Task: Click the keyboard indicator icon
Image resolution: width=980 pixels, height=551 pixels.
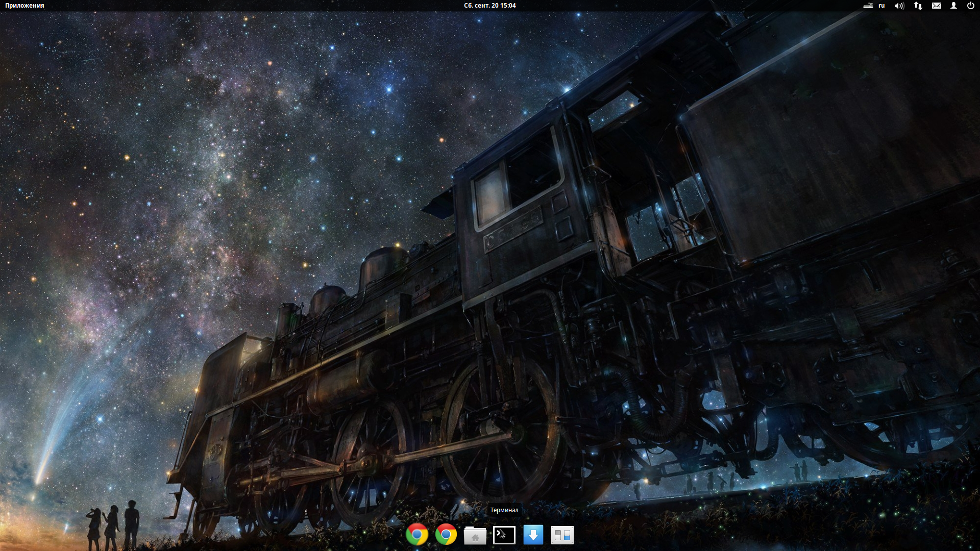Action: click(x=868, y=6)
